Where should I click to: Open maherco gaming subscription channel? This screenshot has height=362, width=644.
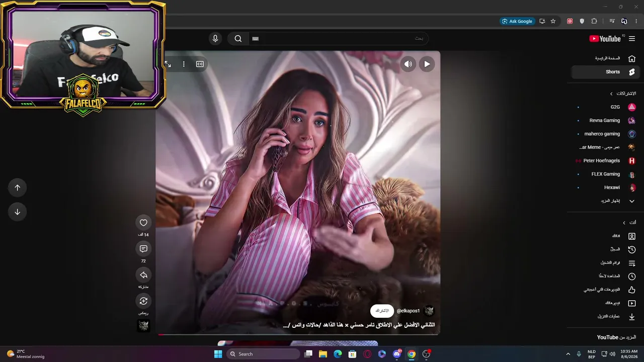605,134
